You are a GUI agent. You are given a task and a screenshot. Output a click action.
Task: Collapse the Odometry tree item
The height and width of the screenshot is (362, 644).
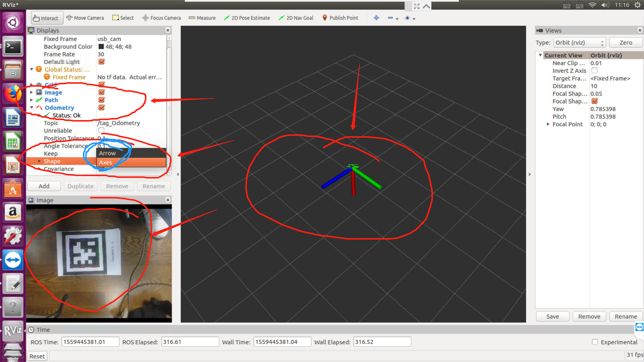[32, 108]
